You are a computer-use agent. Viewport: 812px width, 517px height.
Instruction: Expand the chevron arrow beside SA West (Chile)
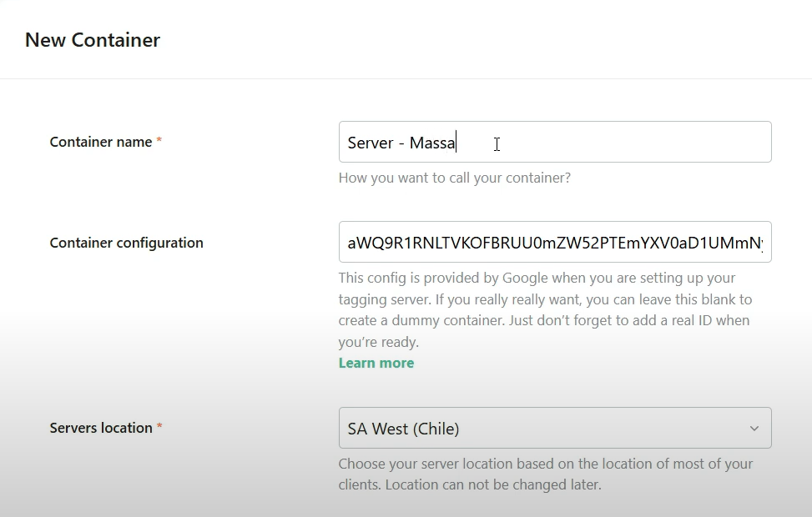(x=754, y=429)
